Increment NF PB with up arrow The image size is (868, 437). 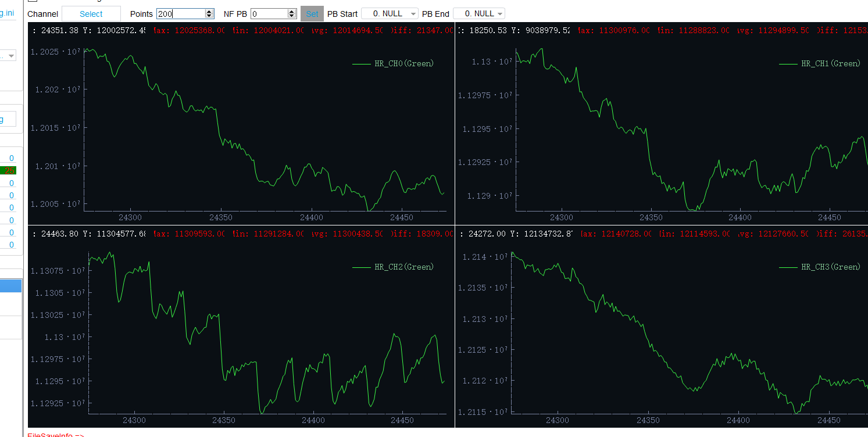[292, 11]
